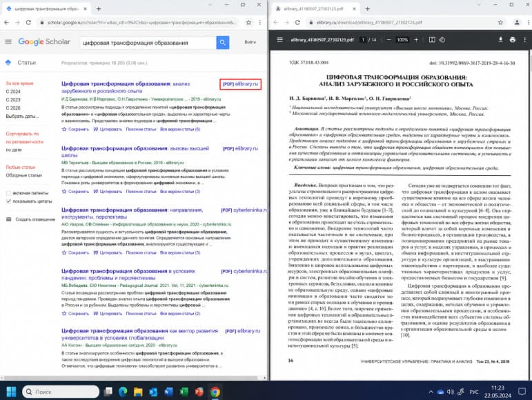Reload the Google Scholar page
The height and width of the screenshot is (400, 532).
[x=28, y=22]
